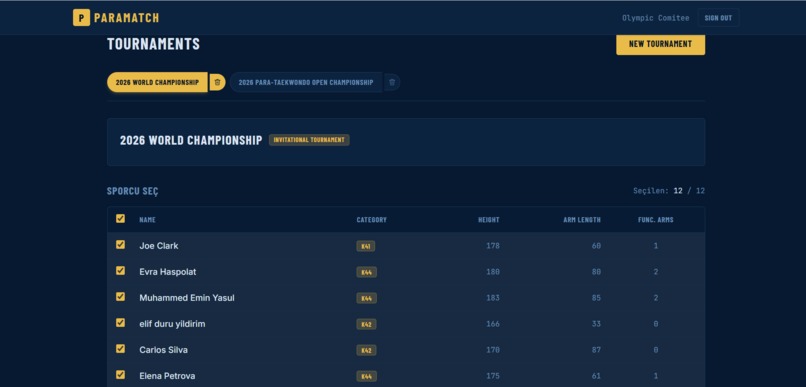Image resolution: width=806 pixels, height=387 pixels.
Task: Click the Category column header
Action: click(x=372, y=220)
